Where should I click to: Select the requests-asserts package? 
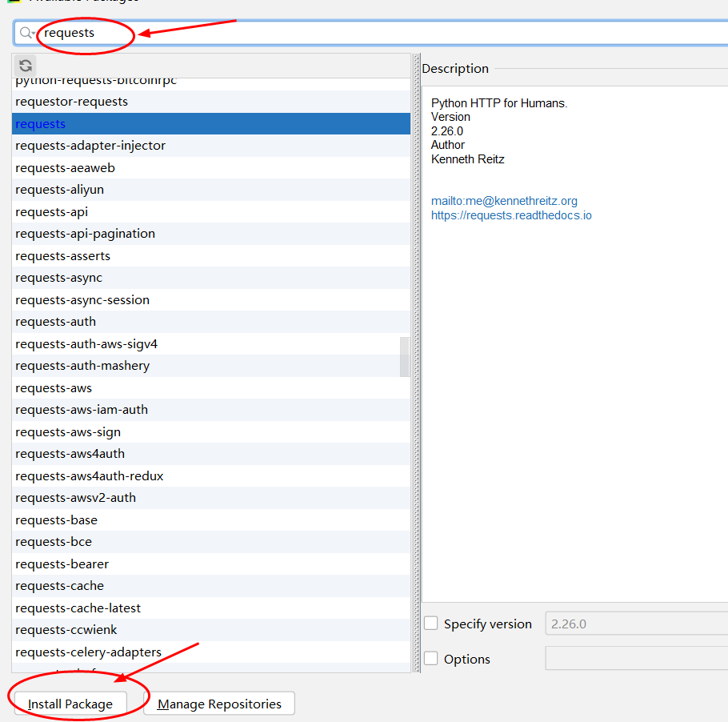210,256
